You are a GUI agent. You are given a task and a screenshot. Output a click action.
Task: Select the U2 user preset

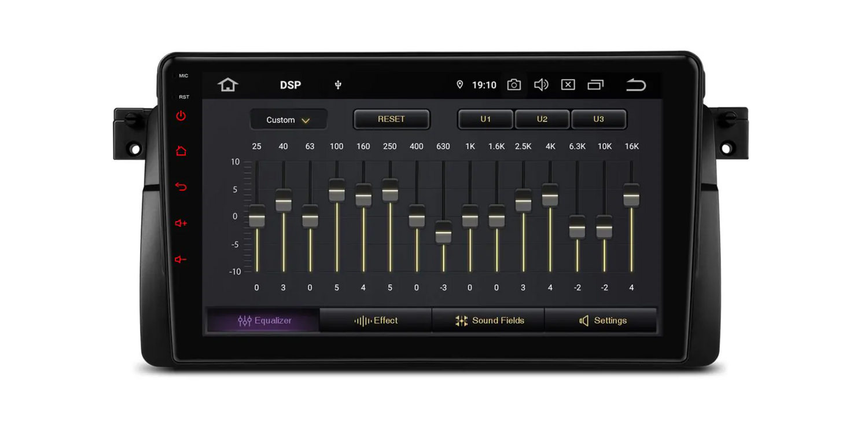point(542,119)
